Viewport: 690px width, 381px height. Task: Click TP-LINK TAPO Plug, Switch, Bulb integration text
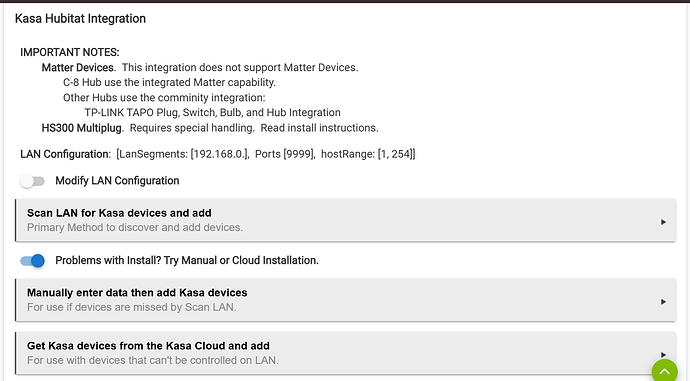tap(213, 113)
